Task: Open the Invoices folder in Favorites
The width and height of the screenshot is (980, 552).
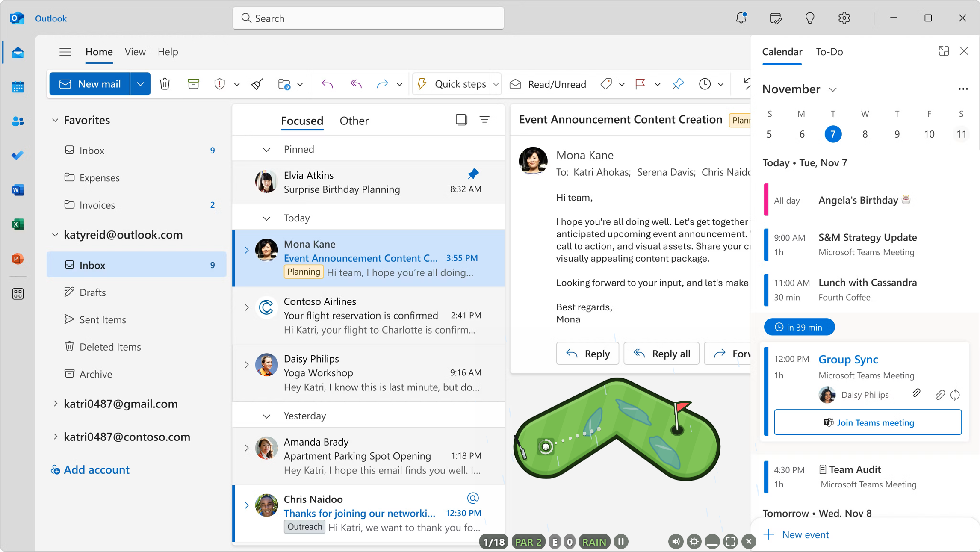Action: [136, 205]
